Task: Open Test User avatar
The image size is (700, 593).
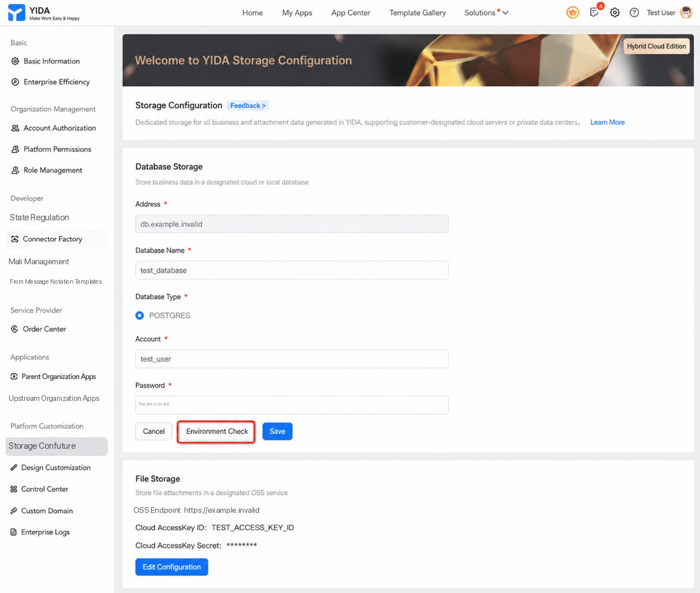Action: [x=686, y=13]
